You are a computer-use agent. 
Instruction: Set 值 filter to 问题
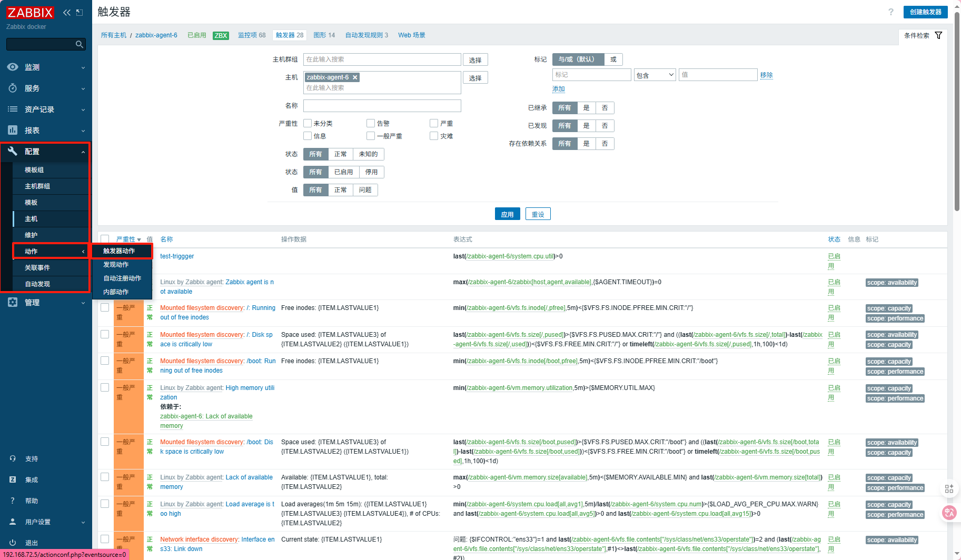click(365, 190)
